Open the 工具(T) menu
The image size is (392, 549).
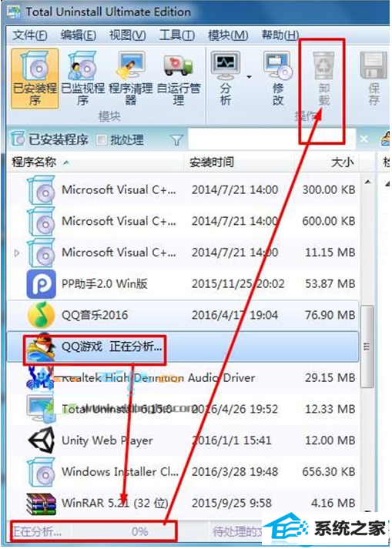(177, 35)
